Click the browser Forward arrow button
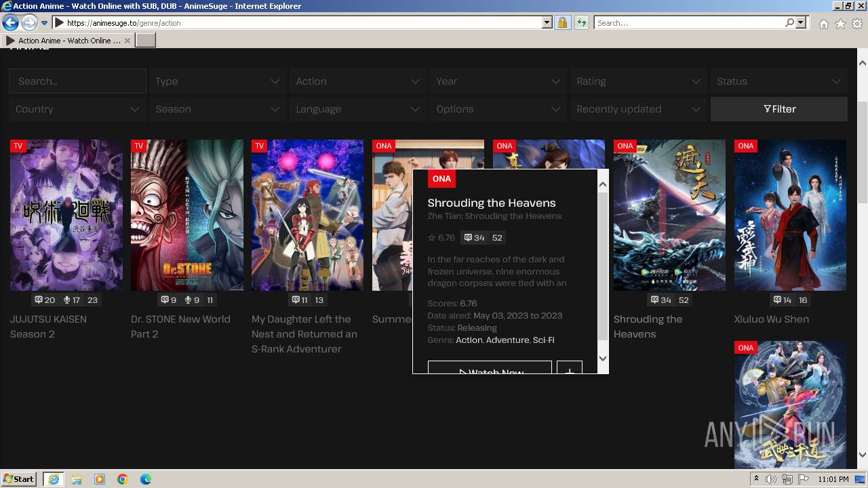This screenshot has width=868, height=488. tap(28, 22)
